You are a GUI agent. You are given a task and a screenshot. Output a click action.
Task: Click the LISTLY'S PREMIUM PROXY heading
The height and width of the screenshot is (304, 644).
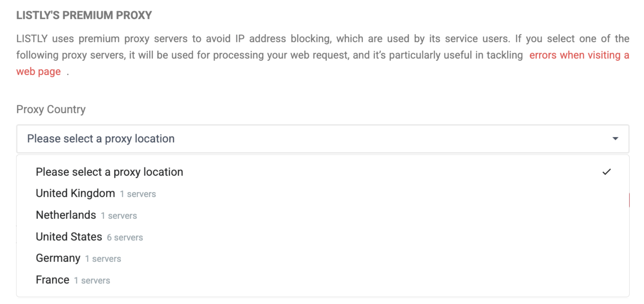(x=84, y=15)
